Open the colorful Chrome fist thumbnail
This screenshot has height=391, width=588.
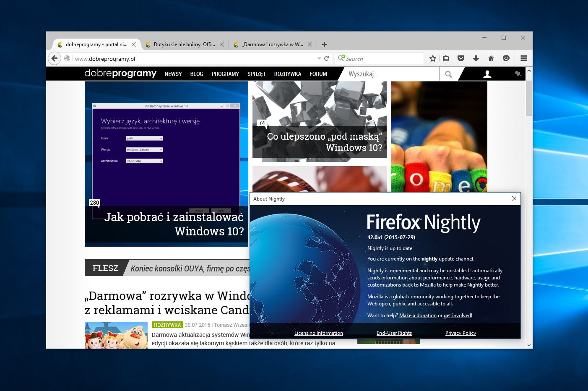[x=439, y=137]
